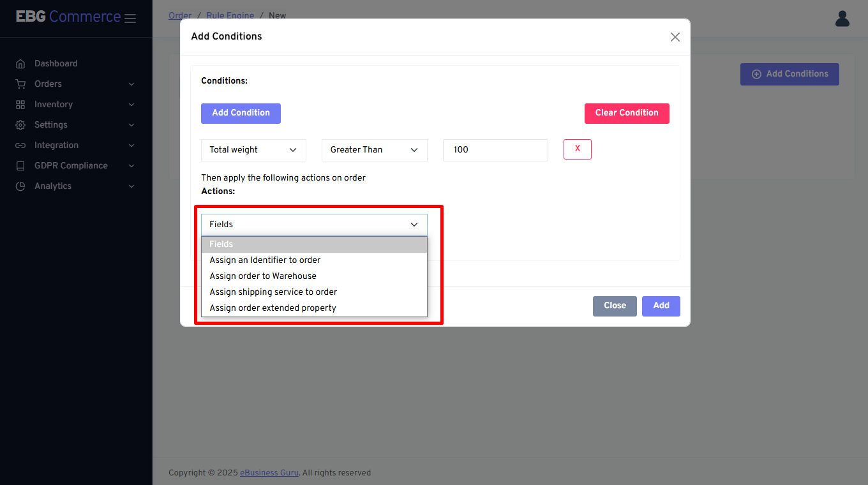868x485 pixels.
Task: Click the value input field containing 100
Action: click(495, 150)
